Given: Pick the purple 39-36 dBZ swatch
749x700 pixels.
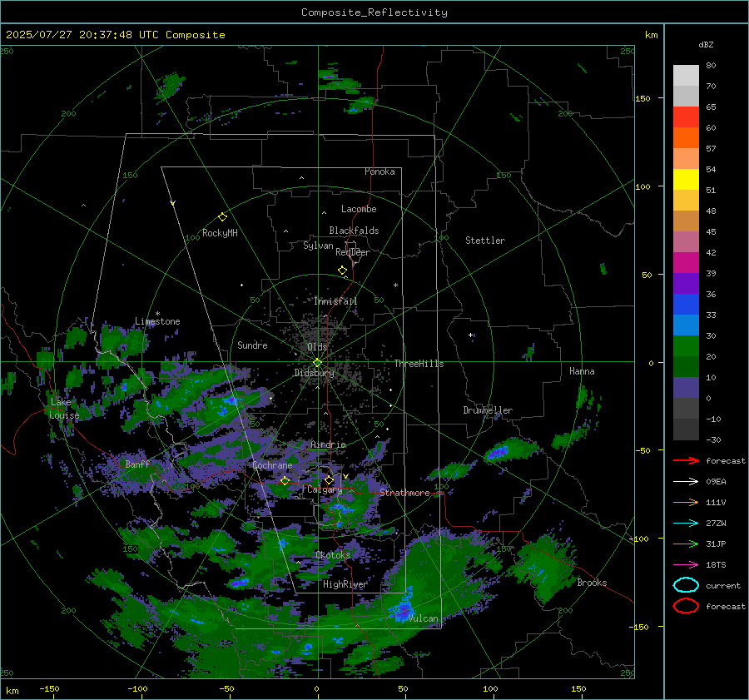Looking at the screenshot, I should (686, 283).
